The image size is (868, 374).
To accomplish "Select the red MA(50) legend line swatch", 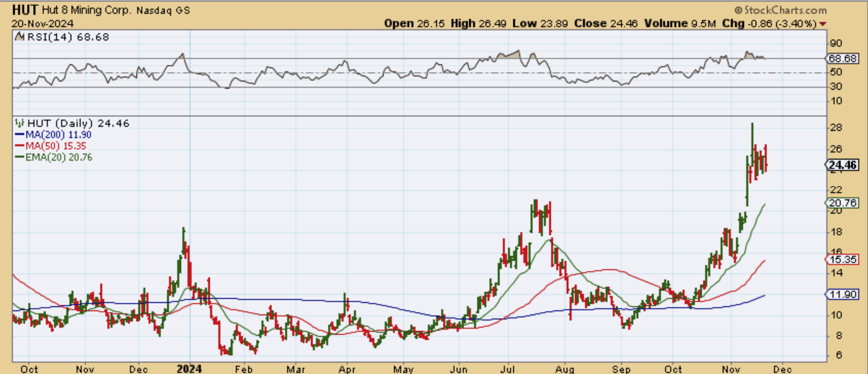I will click(x=19, y=146).
